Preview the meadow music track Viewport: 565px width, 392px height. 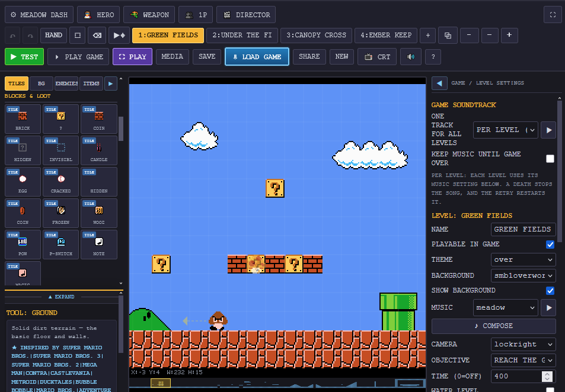[x=548, y=307]
